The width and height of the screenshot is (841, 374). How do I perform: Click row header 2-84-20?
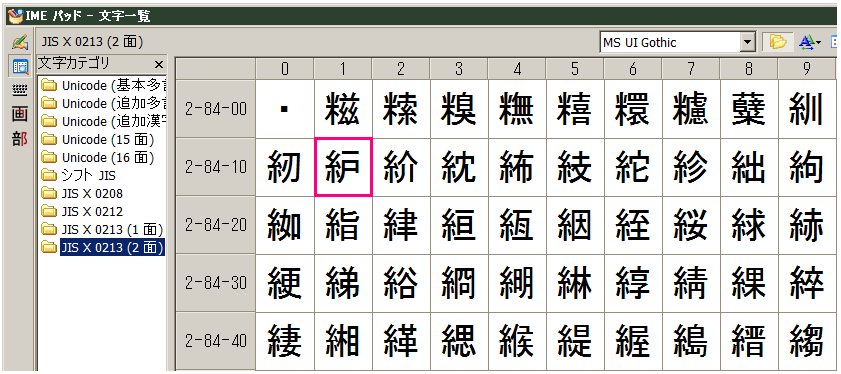216,225
